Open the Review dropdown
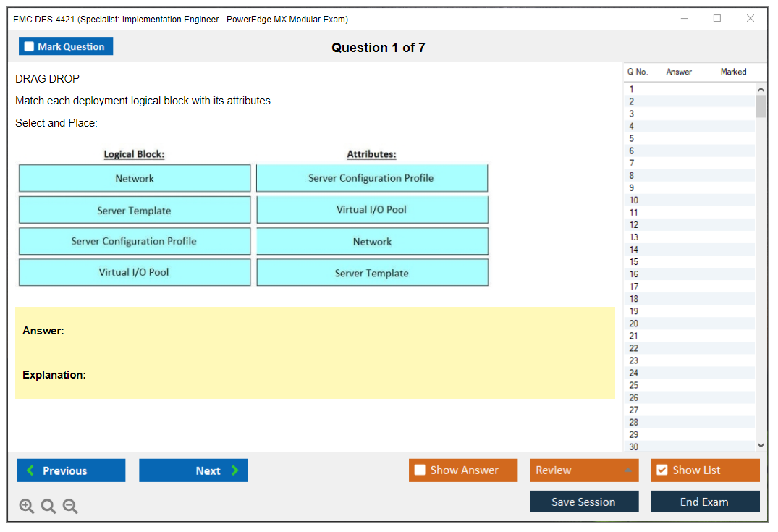778x532 pixels. 583,470
